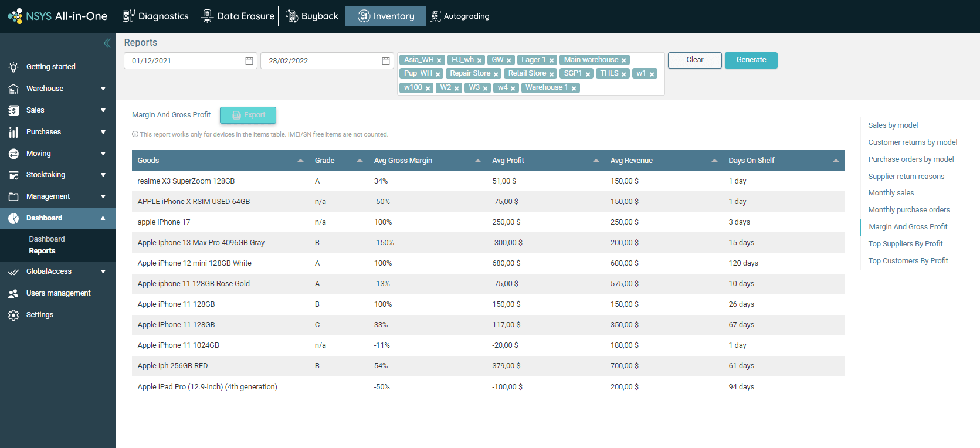Remove EU_wh warehouse tag

(479, 60)
